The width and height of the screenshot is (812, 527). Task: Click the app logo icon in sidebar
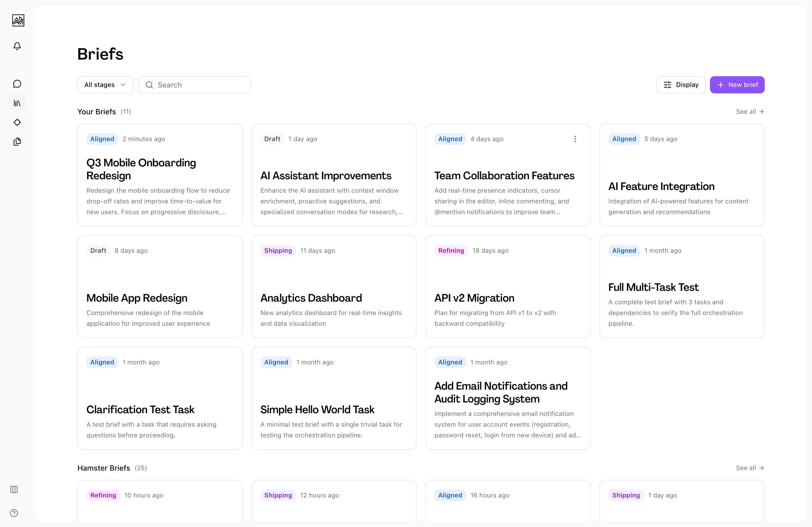click(18, 20)
